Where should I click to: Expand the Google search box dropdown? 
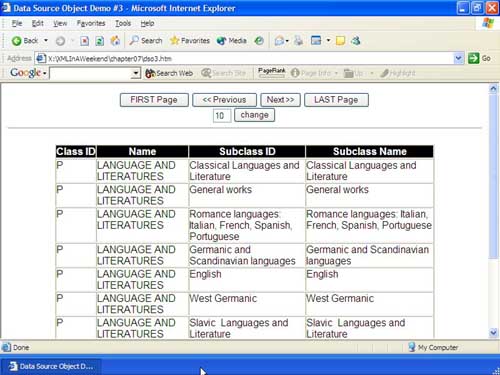[x=136, y=73]
